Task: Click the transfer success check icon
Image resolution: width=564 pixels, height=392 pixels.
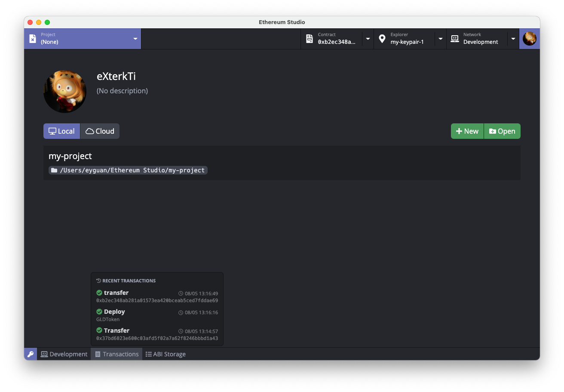Action: pos(99,293)
